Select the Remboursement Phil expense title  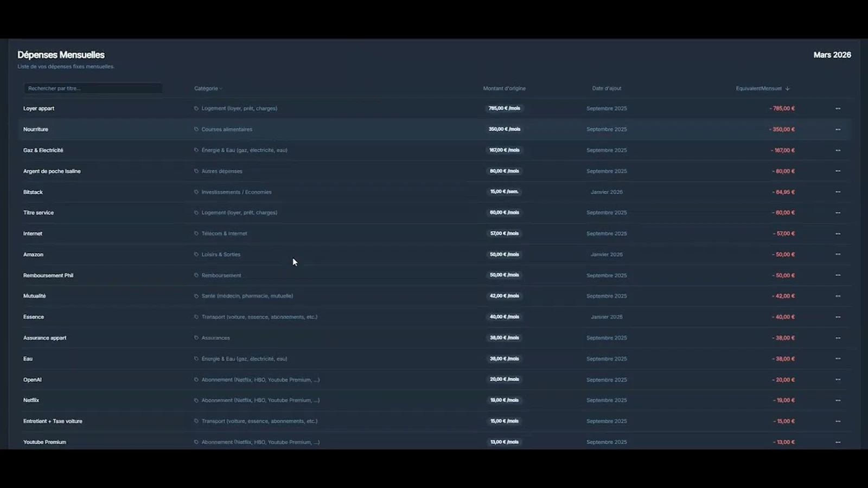coord(48,275)
